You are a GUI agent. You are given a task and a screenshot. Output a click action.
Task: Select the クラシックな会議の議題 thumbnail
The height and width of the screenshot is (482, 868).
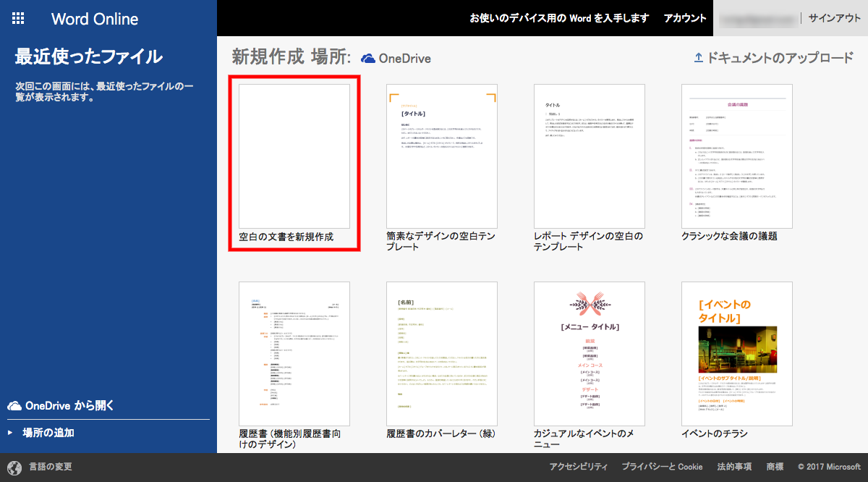(x=737, y=156)
